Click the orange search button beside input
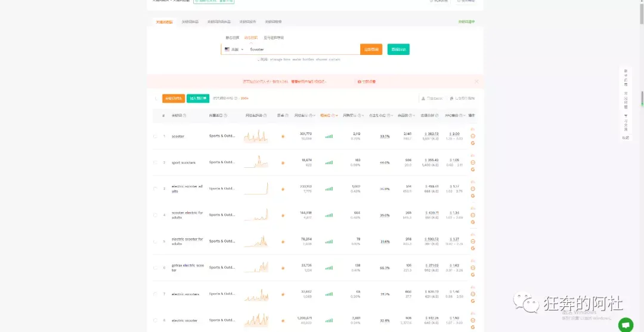The width and height of the screenshot is (644, 332). coord(371,50)
